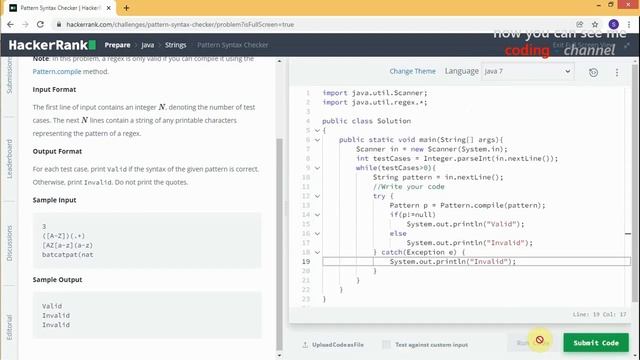Reset code with the history icon
The image size is (640, 360).
[593, 72]
